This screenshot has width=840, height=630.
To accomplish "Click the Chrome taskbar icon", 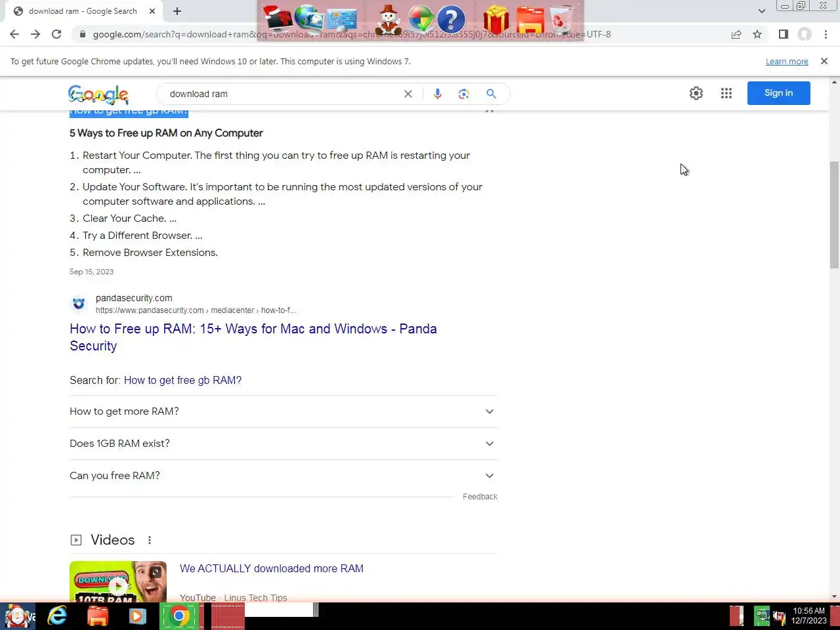I will coord(179,616).
